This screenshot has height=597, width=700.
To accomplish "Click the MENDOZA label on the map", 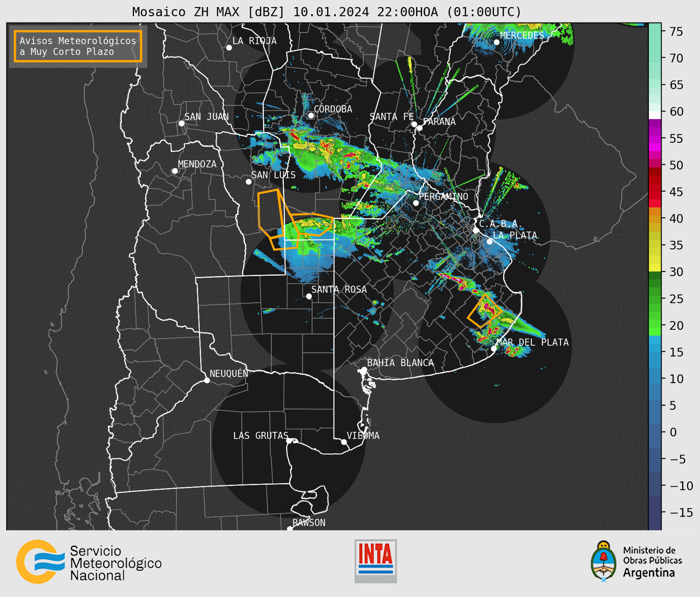I will pos(197,164).
